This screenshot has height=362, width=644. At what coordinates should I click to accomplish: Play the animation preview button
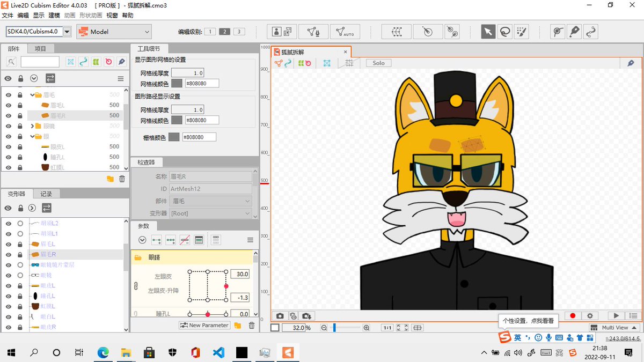[x=616, y=316]
